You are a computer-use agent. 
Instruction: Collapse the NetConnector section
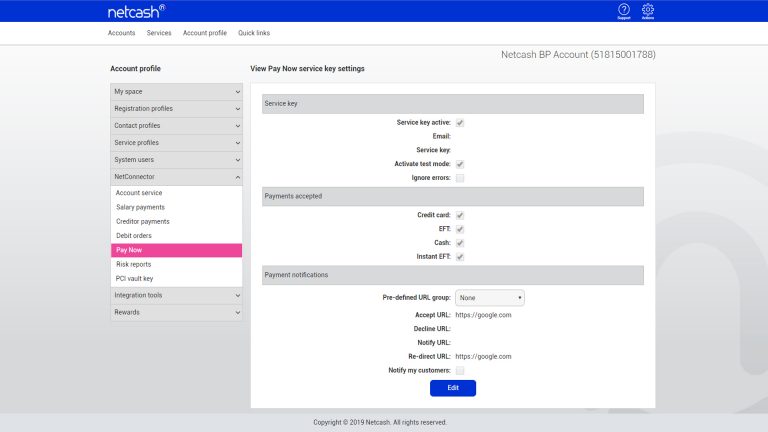click(x=176, y=177)
